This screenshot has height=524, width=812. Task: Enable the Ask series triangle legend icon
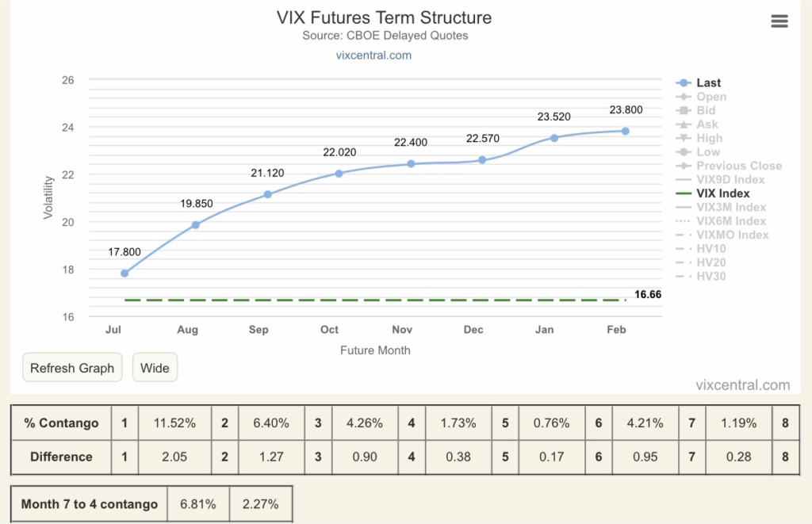click(684, 124)
